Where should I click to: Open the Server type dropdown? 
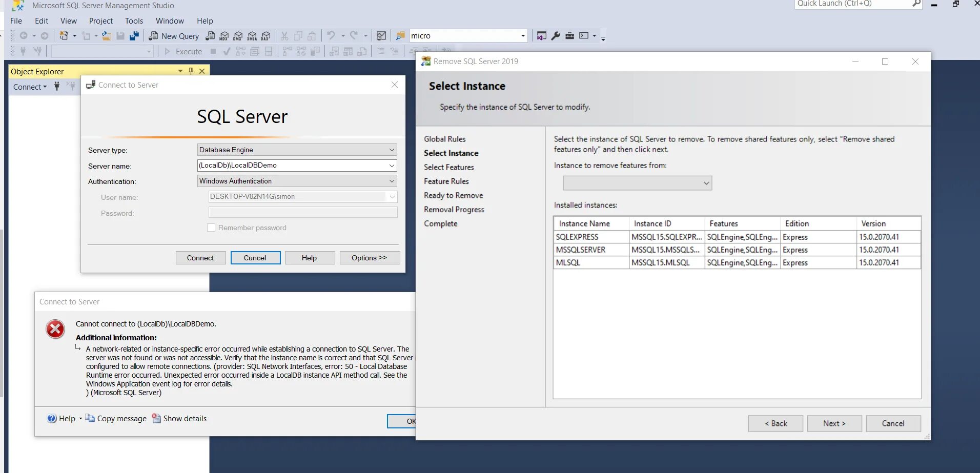[x=392, y=150]
